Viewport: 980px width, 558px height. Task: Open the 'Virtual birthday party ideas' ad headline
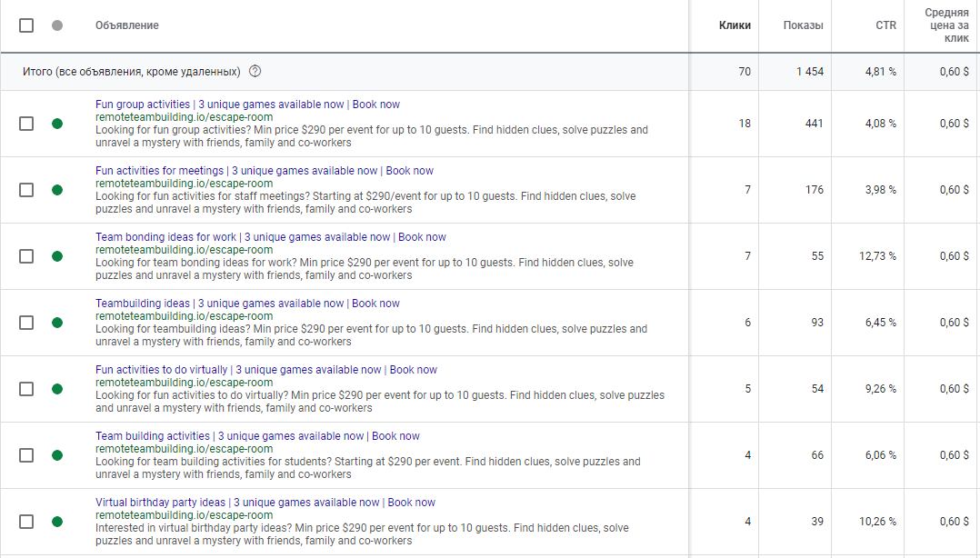click(x=265, y=502)
